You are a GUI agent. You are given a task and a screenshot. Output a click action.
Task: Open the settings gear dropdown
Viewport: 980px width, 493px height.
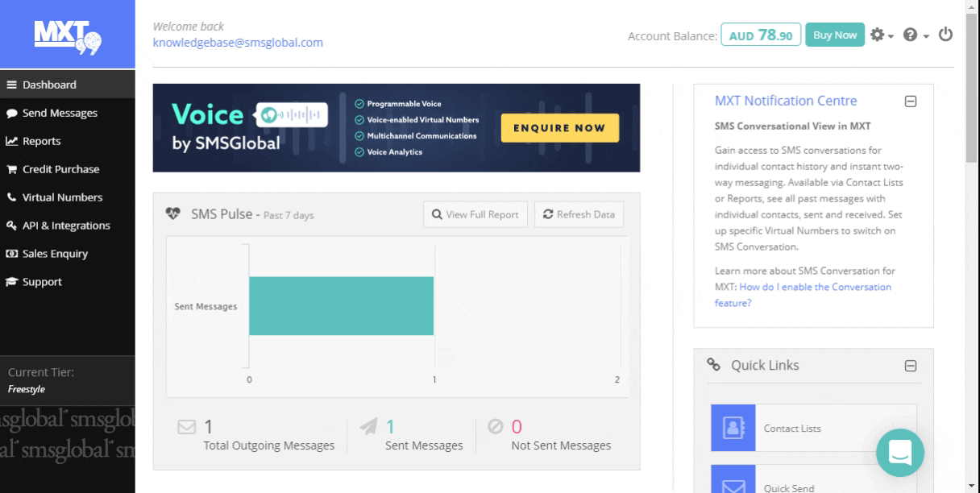[x=880, y=35]
